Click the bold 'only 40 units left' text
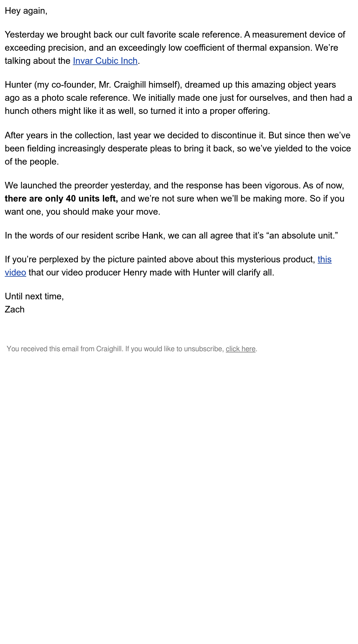This screenshot has height=644, width=358. [x=81, y=199]
